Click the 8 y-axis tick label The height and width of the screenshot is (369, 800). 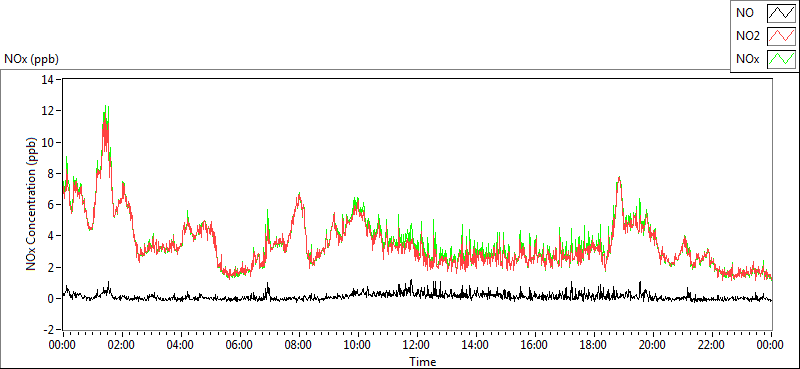click(52, 173)
